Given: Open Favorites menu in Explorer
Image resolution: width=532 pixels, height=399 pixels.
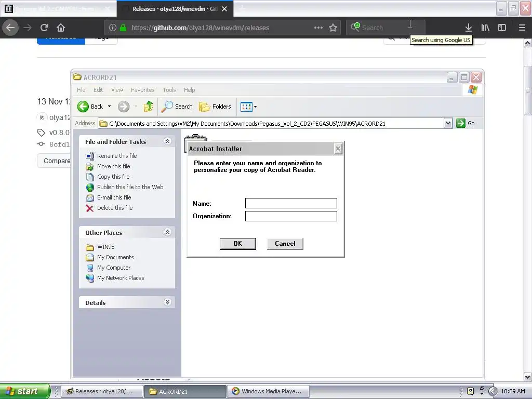Looking at the screenshot, I should [x=142, y=90].
